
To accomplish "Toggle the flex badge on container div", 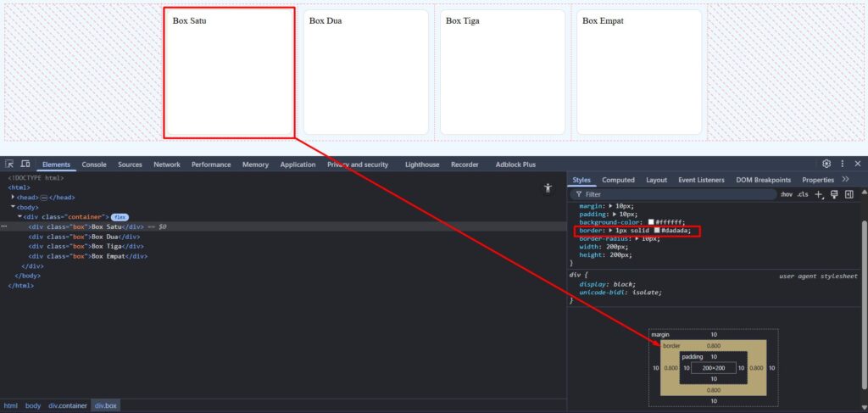I will click(120, 217).
